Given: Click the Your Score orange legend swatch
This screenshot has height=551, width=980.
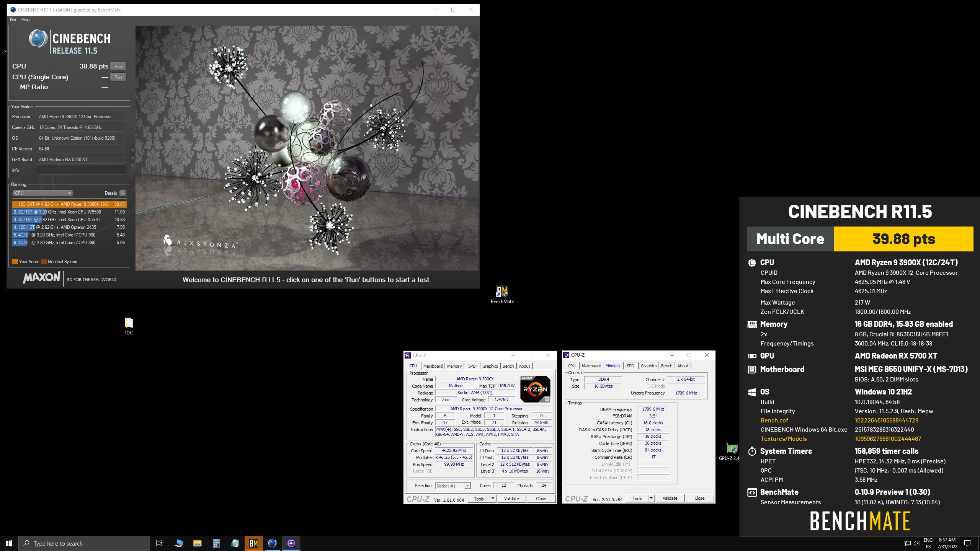Looking at the screenshot, I should [x=15, y=262].
